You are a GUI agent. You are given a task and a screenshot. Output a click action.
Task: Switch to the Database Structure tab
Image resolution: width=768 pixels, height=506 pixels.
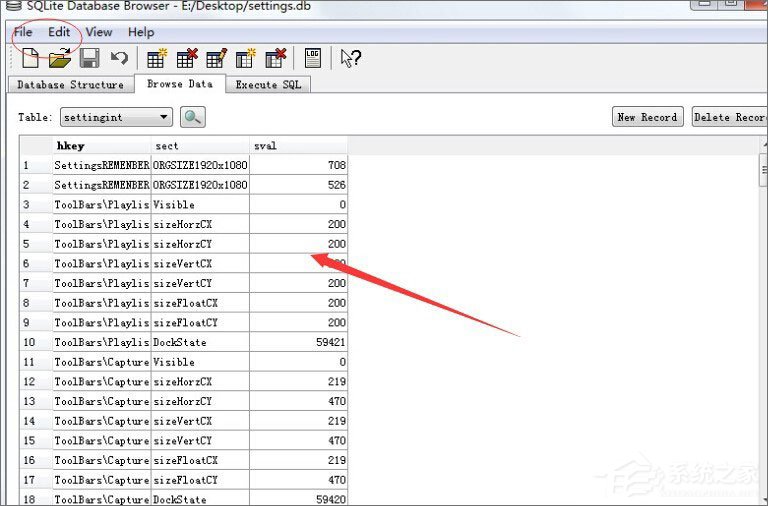[x=70, y=85]
